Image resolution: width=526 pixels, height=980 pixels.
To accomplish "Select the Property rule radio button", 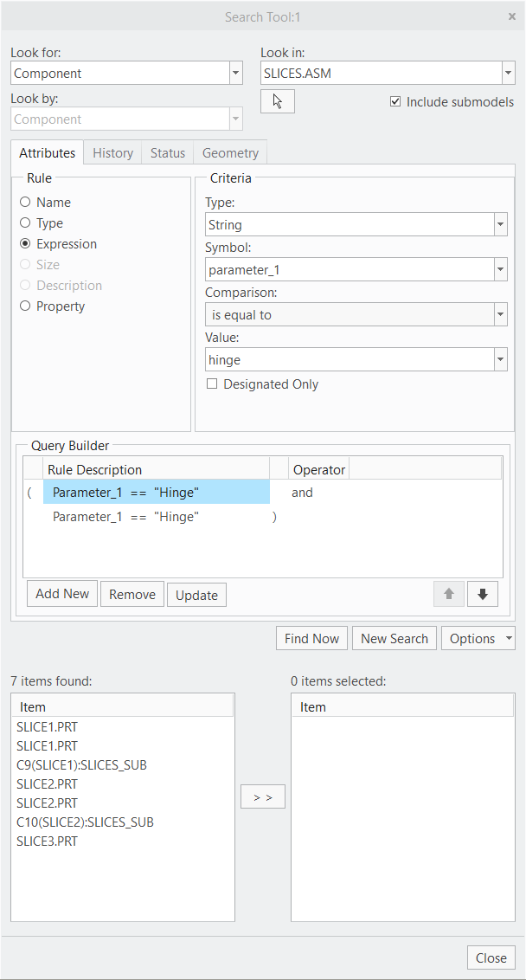I will [x=24, y=306].
